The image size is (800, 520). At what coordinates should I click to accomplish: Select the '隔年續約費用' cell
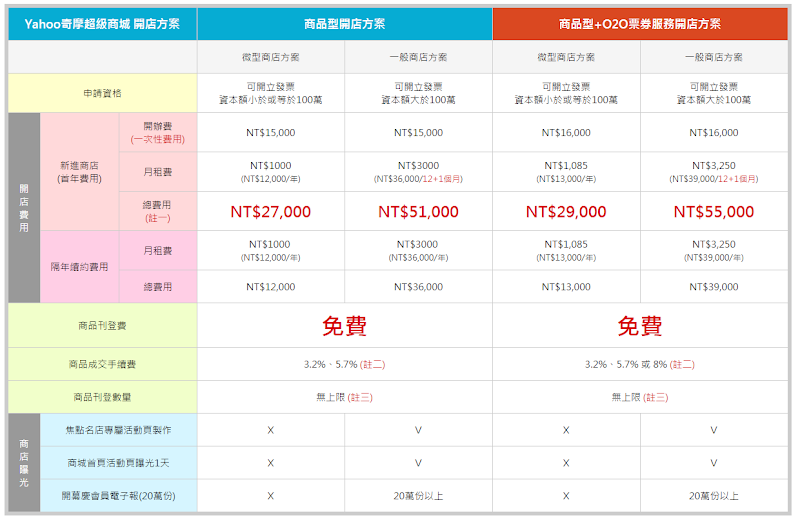click(x=80, y=267)
